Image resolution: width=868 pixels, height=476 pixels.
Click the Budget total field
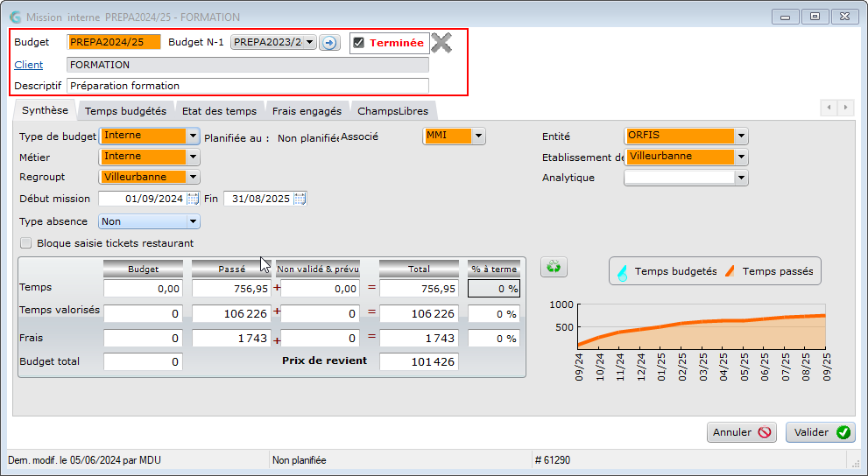[x=143, y=361]
